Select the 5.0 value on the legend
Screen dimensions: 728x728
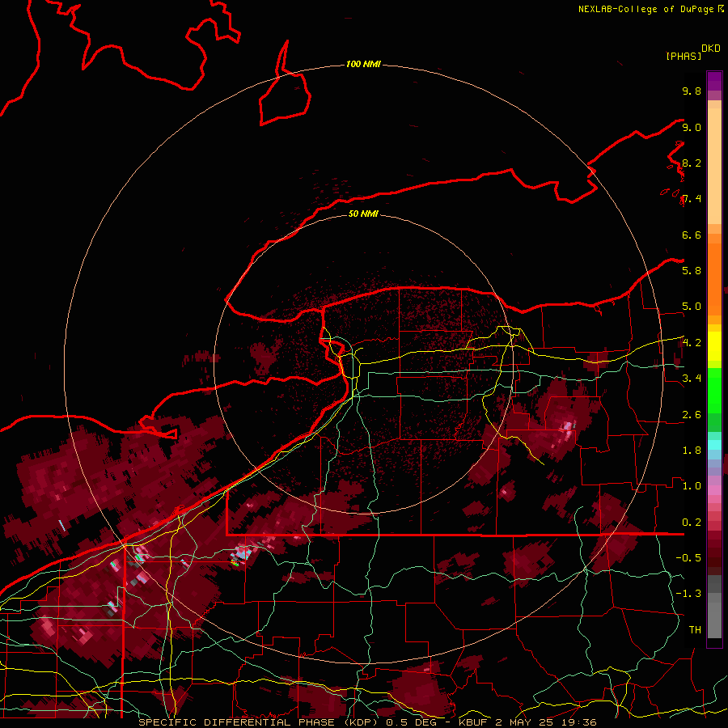point(692,307)
